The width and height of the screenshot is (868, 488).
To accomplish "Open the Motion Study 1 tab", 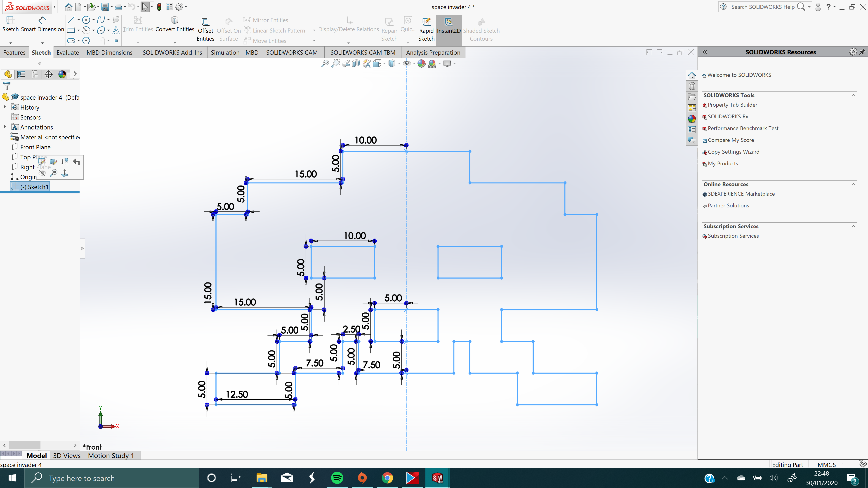I will point(111,455).
